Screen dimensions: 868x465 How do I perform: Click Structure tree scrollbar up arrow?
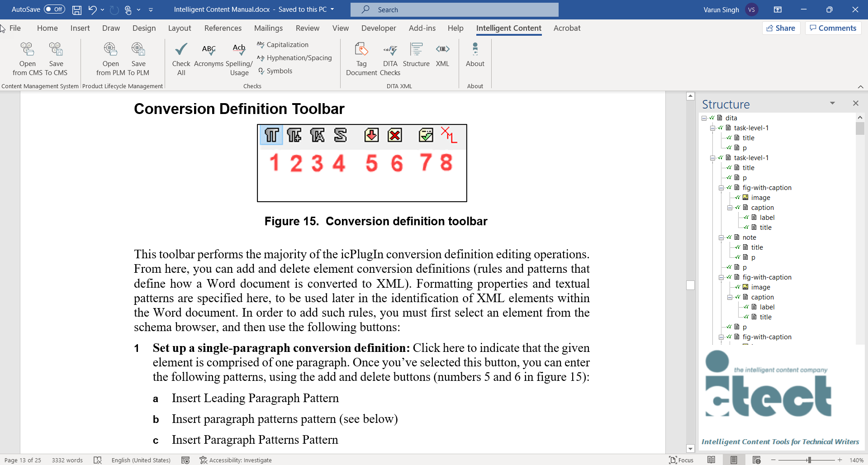(x=860, y=118)
